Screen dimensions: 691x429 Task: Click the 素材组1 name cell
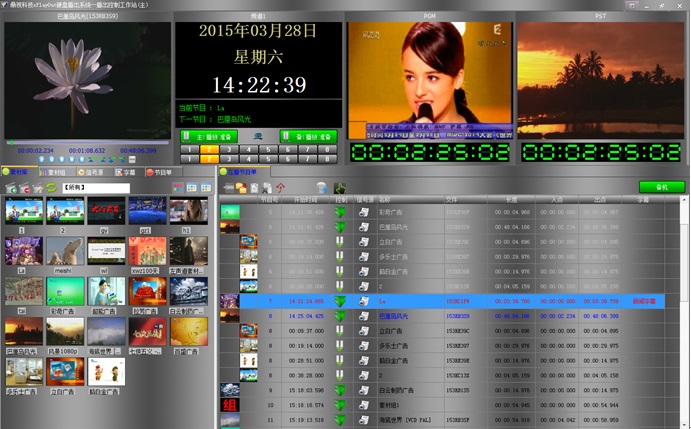pos(411,405)
